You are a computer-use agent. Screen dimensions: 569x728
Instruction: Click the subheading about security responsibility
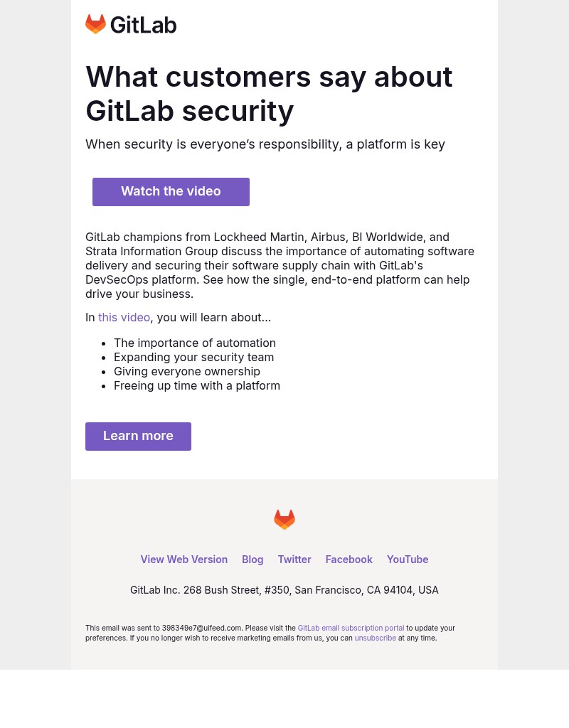click(265, 144)
